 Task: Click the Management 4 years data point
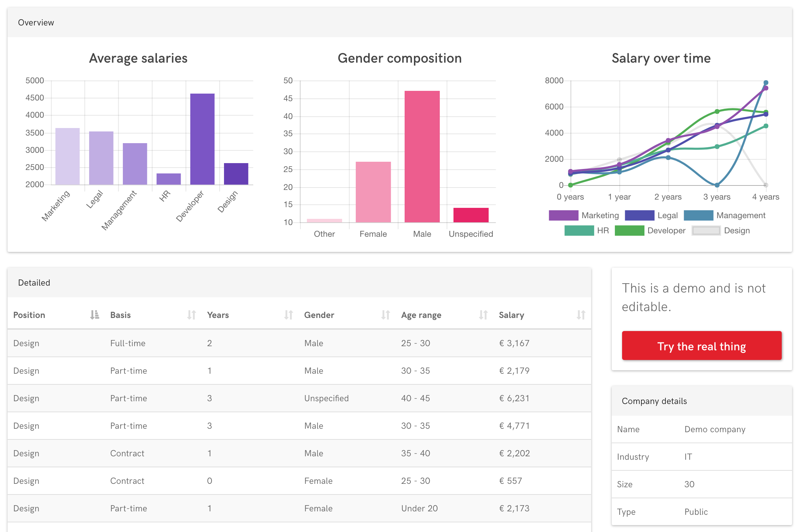(766, 83)
